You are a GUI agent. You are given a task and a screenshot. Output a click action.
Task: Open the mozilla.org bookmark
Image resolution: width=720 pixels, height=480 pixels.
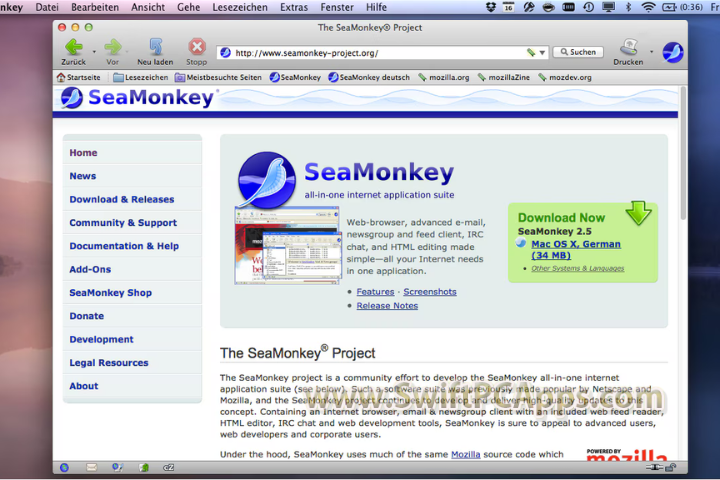444,77
